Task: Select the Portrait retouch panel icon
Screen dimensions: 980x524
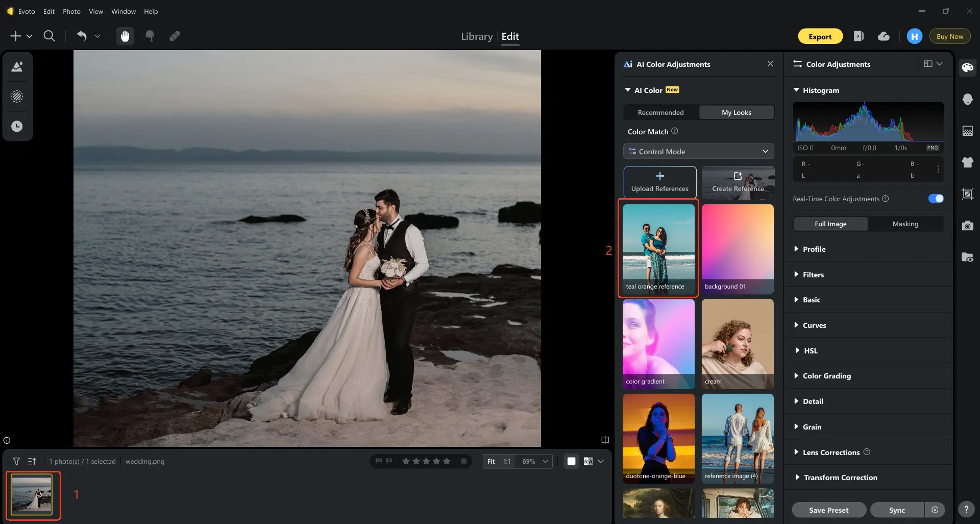Action: tap(968, 99)
